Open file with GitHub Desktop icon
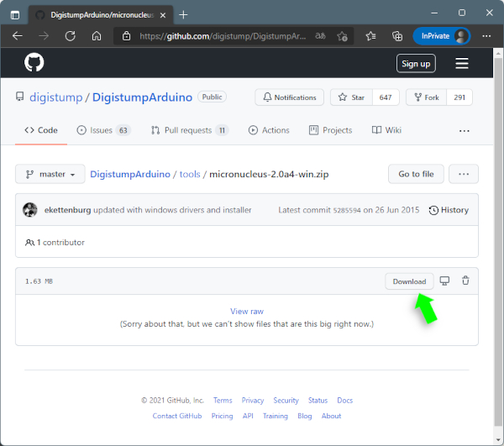The width and height of the screenshot is (504, 446). coord(444,281)
